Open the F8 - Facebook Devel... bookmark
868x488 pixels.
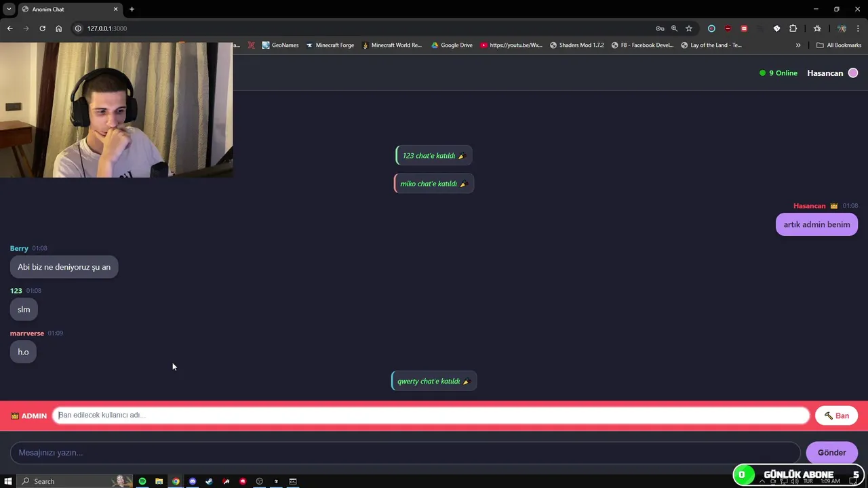pyautogui.click(x=642, y=45)
